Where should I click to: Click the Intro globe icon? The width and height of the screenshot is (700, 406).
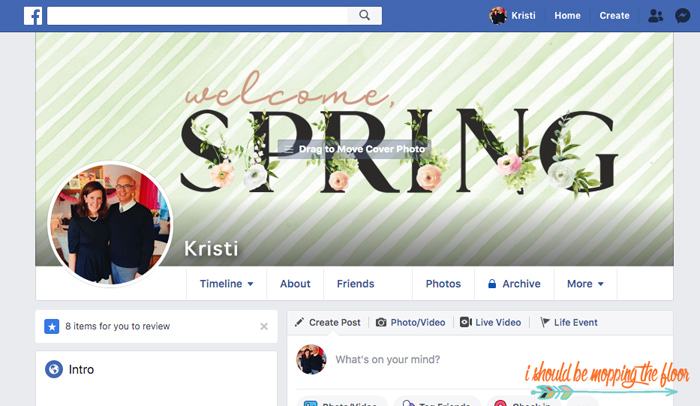[54, 369]
